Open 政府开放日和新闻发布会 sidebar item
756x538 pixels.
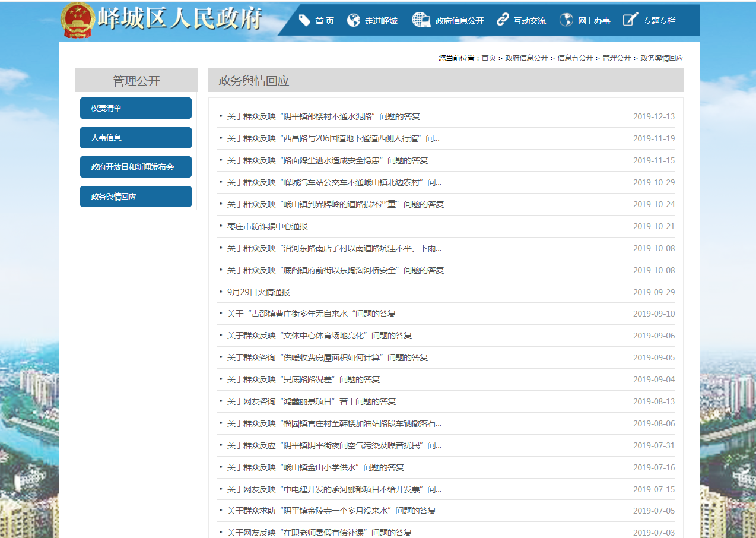point(136,167)
